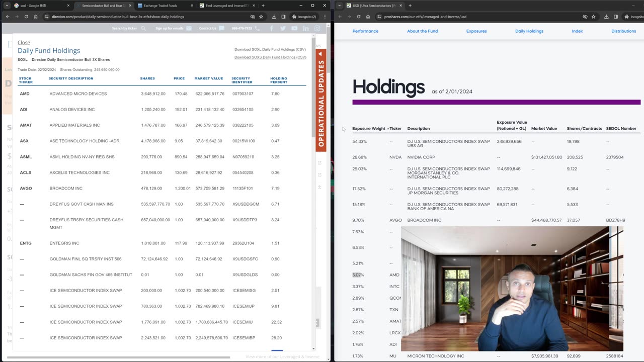Click the phone icon next to 866-476-7523
Viewport: 644px width, 362px height.
coord(258,28)
